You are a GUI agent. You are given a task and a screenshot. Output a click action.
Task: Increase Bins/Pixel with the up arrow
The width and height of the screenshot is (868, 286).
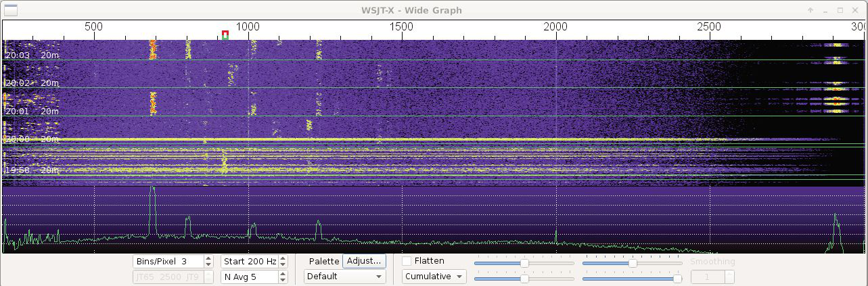[208, 258]
